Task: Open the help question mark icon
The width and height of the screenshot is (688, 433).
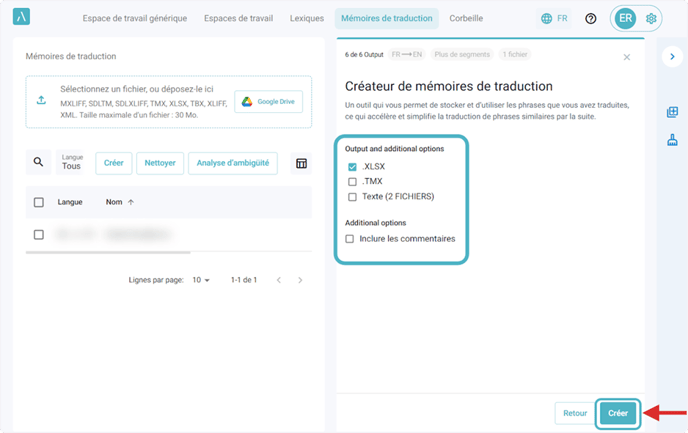Action: [591, 19]
